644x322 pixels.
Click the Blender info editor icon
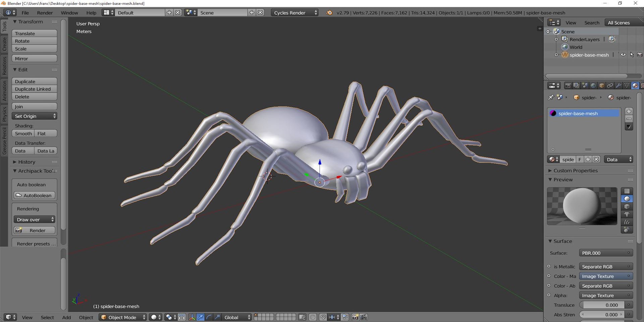[10, 12]
